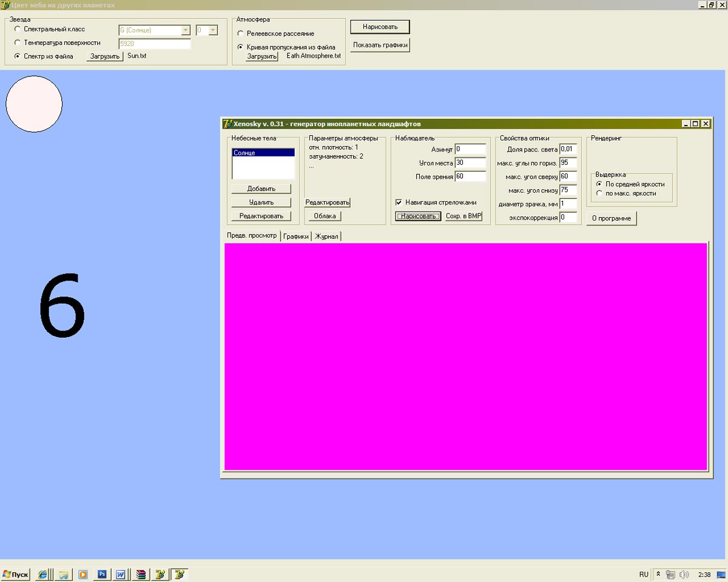Switch to Photoshop in the taskbar
Image resolution: width=728 pixels, height=582 pixels.
[103, 574]
